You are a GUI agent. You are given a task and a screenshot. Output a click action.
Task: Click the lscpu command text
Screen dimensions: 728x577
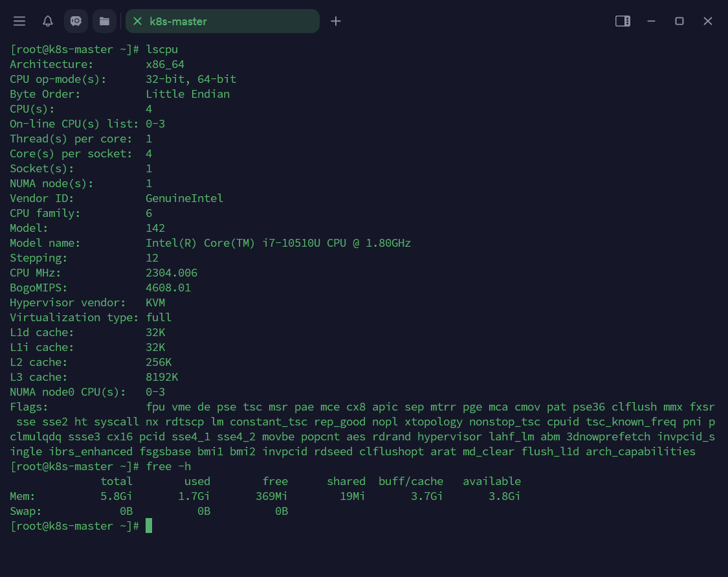162,49
